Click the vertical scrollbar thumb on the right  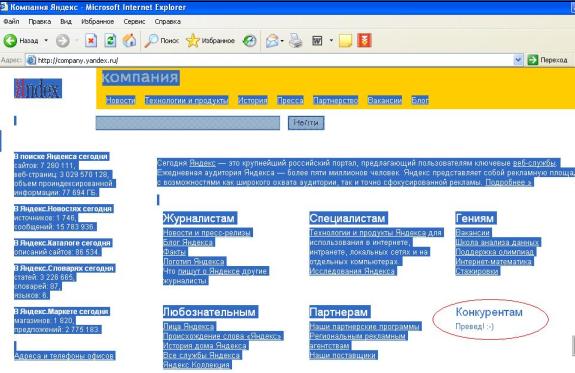pos(573,345)
